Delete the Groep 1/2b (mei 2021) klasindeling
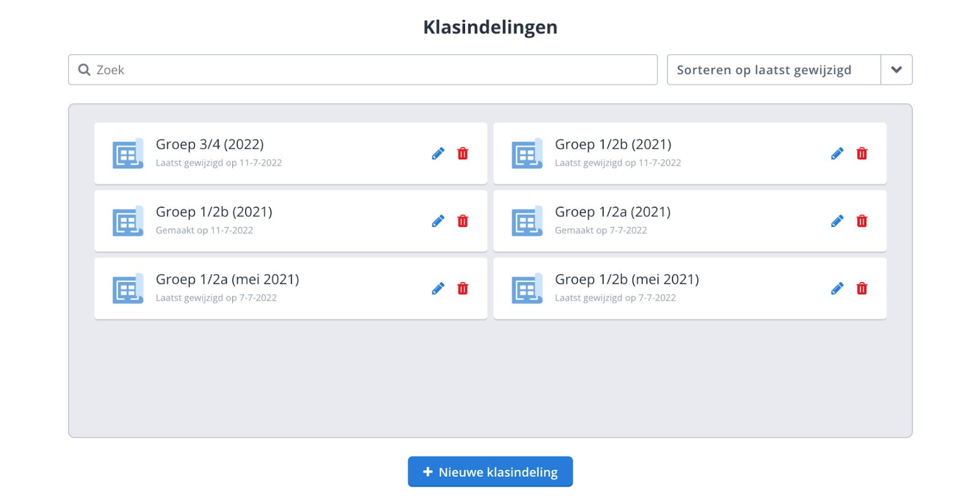This screenshot has width=980, height=503. click(862, 288)
